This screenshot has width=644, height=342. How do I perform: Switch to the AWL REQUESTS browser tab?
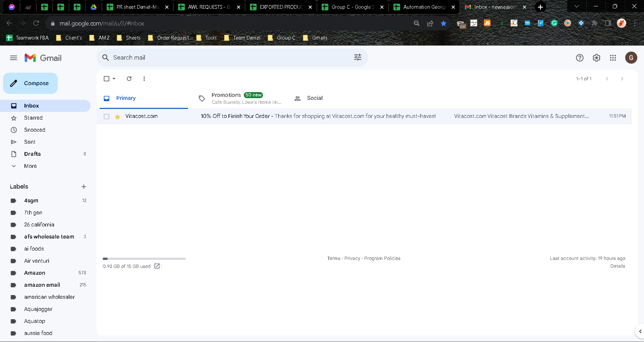(209, 7)
